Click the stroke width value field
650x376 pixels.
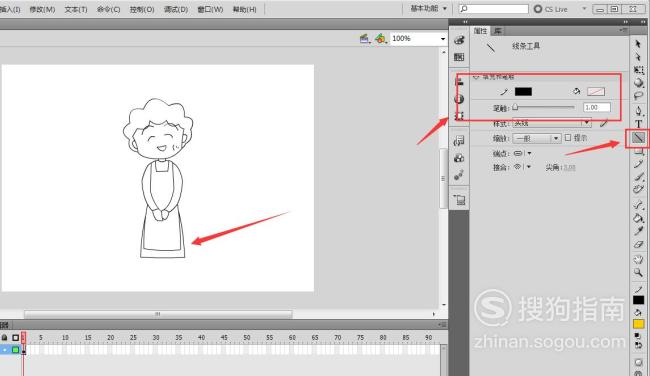coord(597,107)
